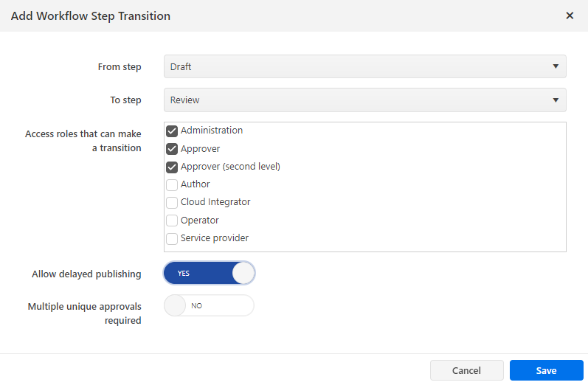
Task: Click the To step dropdown arrow
Action: (x=556, y=100)
